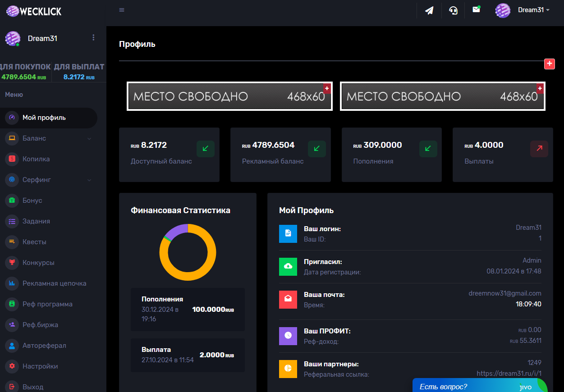The image size is (564, 392).
Task: Toggle sidebar with hamburger menu icon
Action: (x=122, y=10)
